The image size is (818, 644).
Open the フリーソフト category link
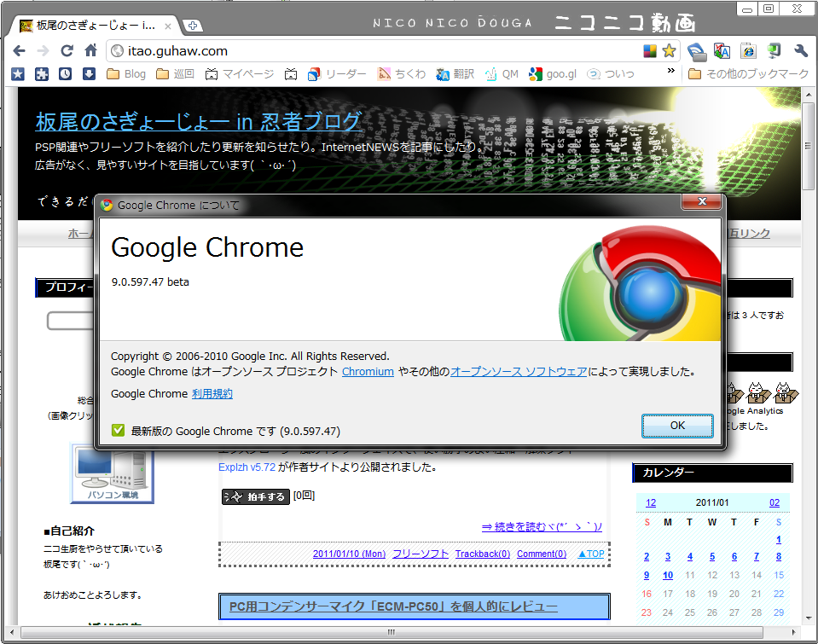[421, 554]
